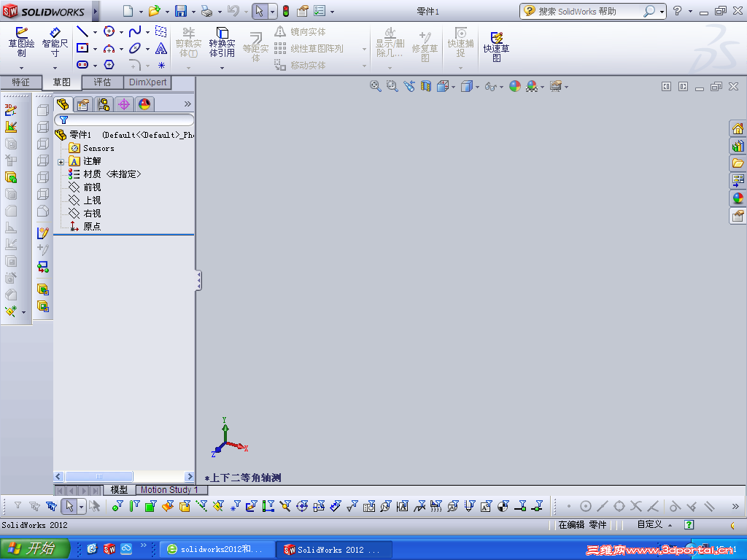The image size is (747, 560).
Task: Click the Rebuild traffic light icon
Action: [x=286, y=11]
